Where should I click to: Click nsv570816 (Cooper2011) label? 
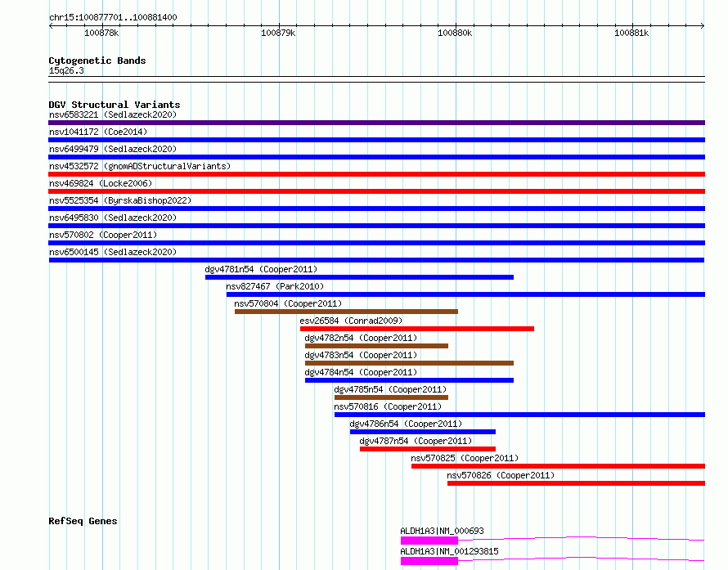coord(388,406)
